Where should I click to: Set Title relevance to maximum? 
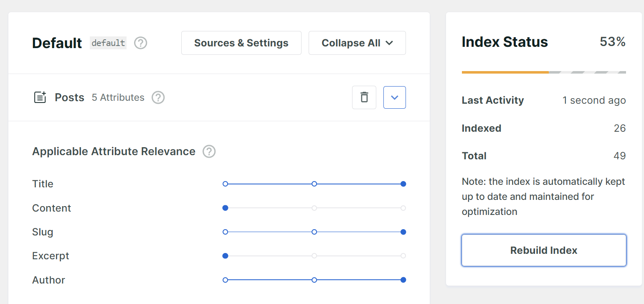click(x=403, y=184)
